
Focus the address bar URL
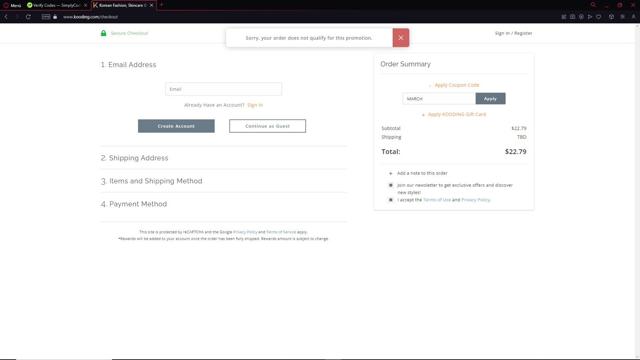91,17
